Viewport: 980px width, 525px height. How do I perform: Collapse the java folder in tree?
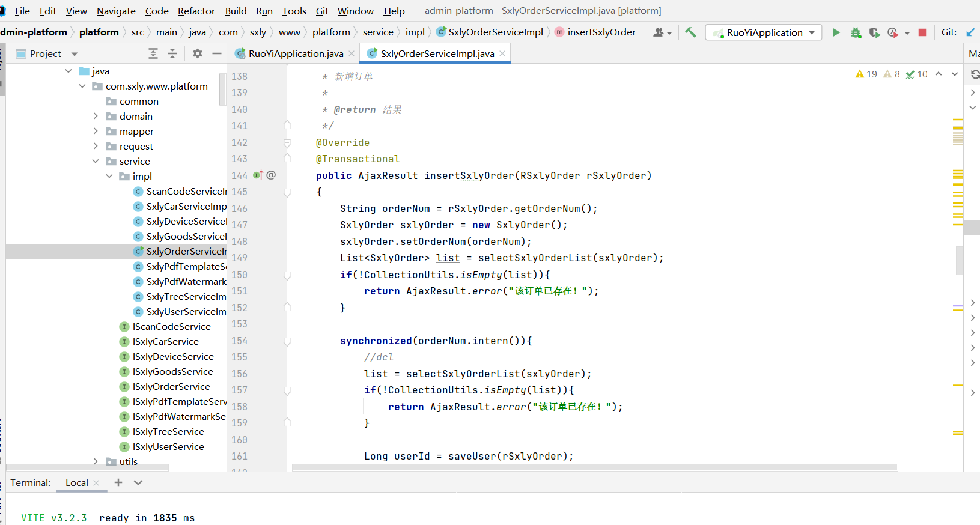68,71
